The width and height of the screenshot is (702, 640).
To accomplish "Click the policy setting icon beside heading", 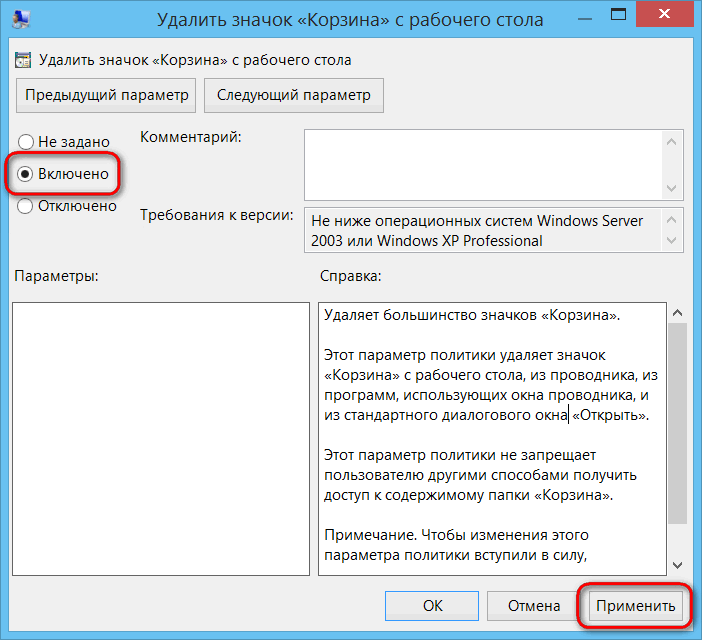I will 23,60.
